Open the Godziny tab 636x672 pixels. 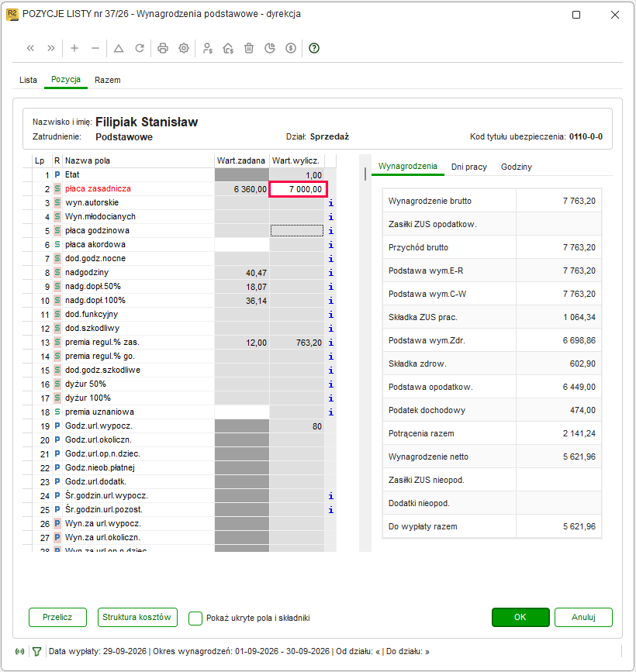(x=517, y=167)
